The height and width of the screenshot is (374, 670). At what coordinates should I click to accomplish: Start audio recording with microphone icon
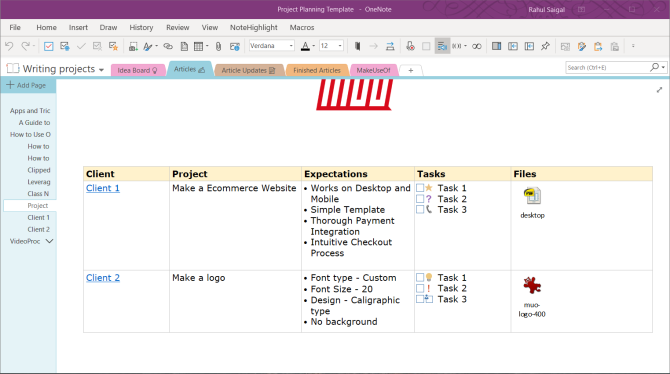point(410,46)
